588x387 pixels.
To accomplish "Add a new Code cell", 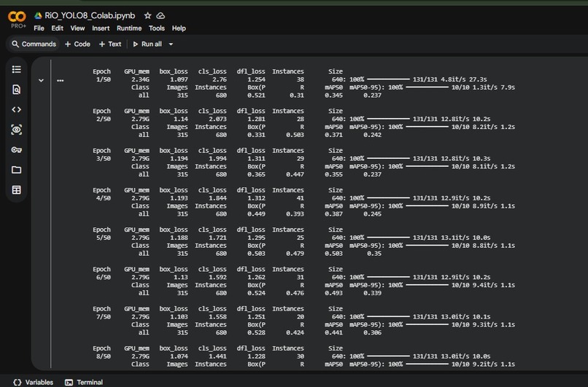I will pos(77,44).
